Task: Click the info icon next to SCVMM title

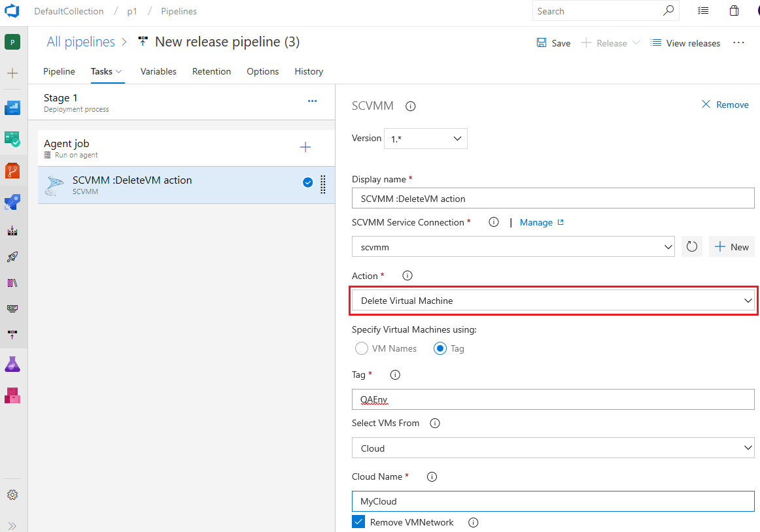Action: click(411, 106)
